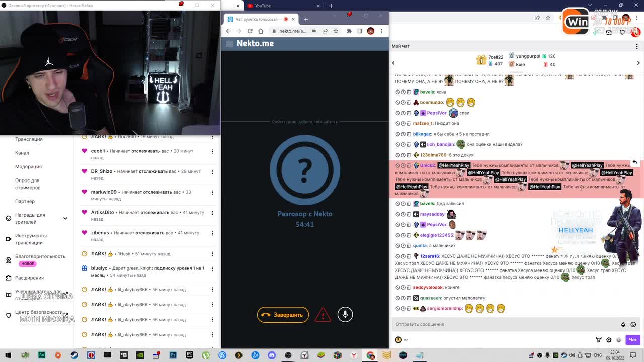Open options for 1Hesk ЛАЙК activity
644x362 pixels.
212,254
